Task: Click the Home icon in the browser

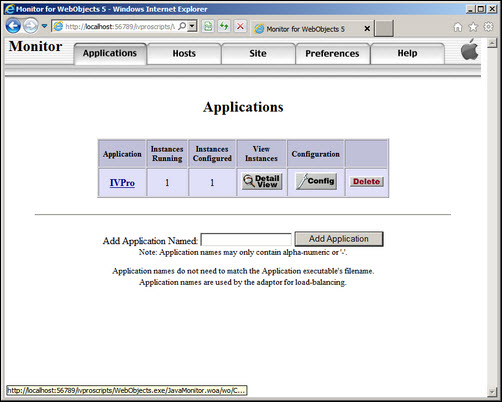Action: (458, 27)
